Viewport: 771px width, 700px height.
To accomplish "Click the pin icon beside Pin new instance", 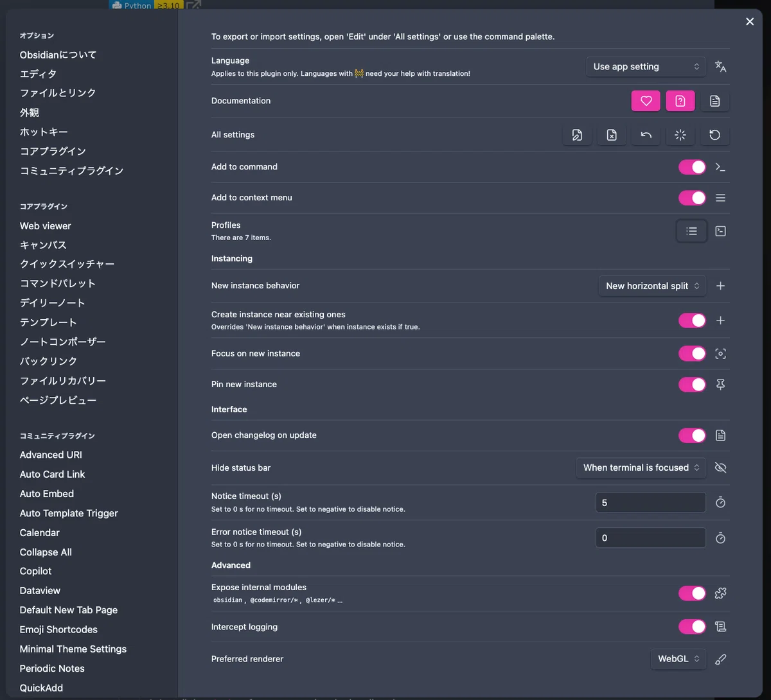I will click(x=721, y=385).
